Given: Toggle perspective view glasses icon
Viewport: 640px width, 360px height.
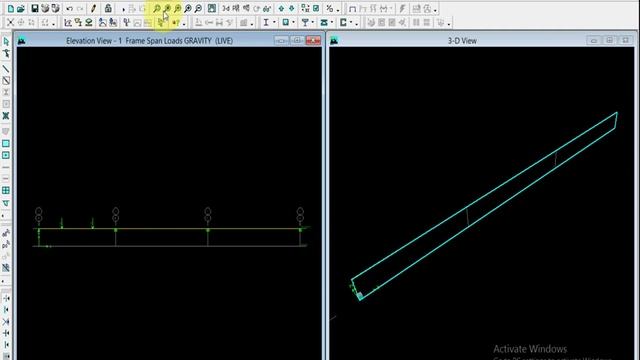Looking at the screenshot, I should pos(267,8).
